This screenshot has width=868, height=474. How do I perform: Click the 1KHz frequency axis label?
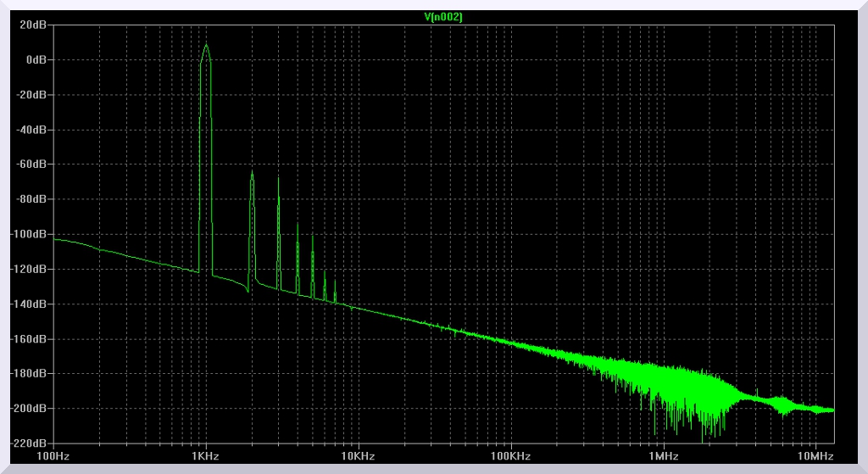[x=205, y=455]
